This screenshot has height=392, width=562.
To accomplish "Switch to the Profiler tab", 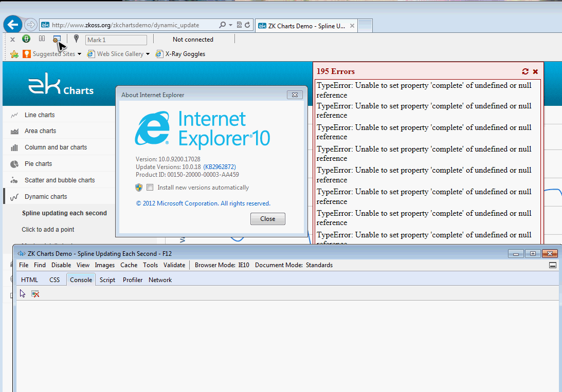I will 133,280.
